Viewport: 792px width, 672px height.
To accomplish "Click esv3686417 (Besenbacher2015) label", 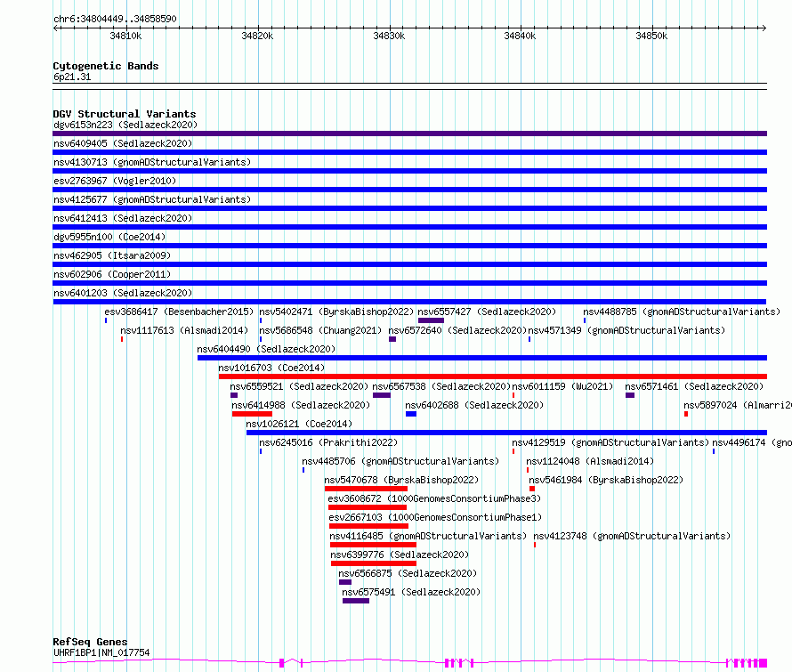I will [x=179, y=312].
